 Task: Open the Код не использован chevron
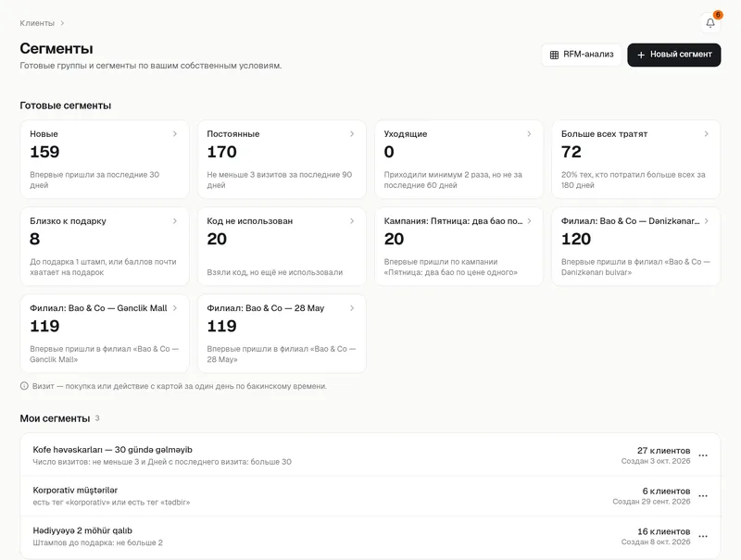(352, 221)
